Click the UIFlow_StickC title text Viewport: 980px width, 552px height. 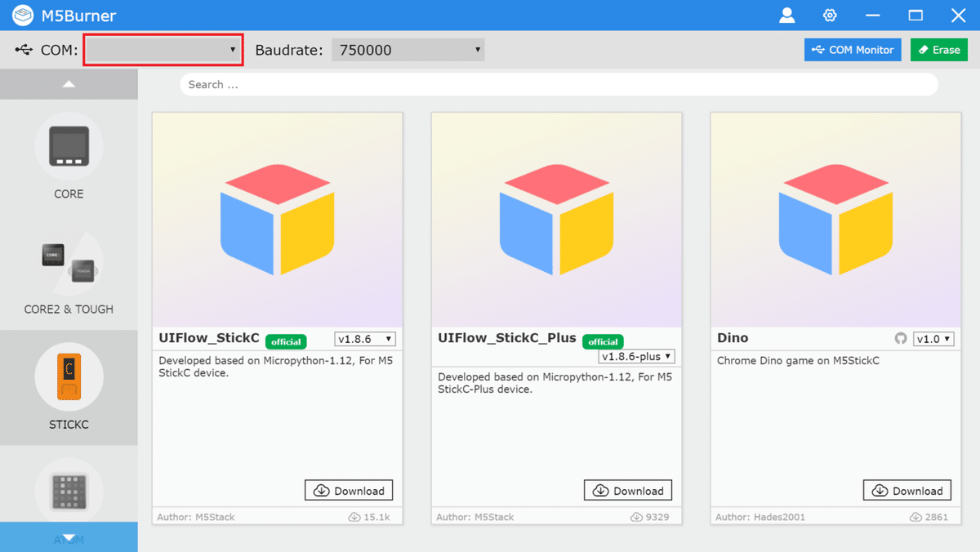[209, 338]
